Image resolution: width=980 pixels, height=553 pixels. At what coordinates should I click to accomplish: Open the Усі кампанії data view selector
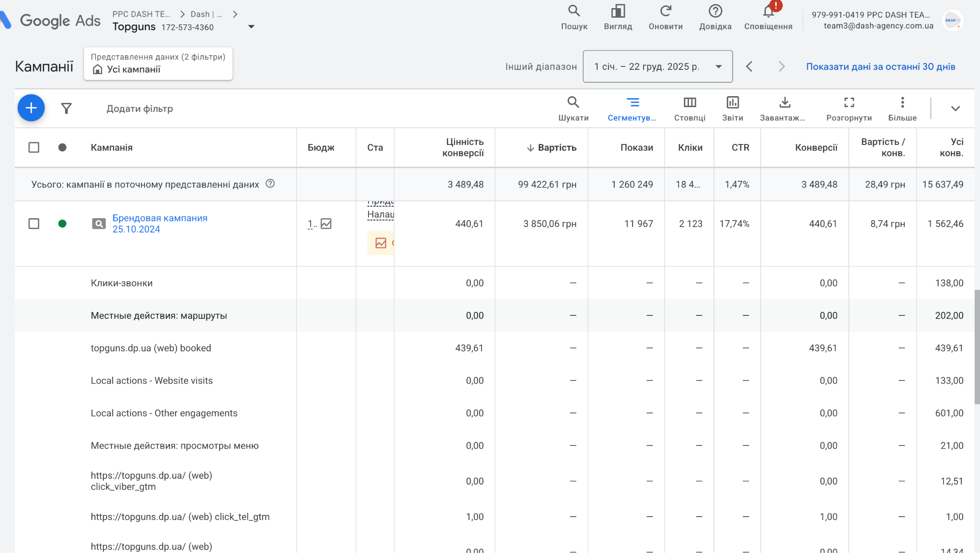pyautogui.click(x=158, y=64)
